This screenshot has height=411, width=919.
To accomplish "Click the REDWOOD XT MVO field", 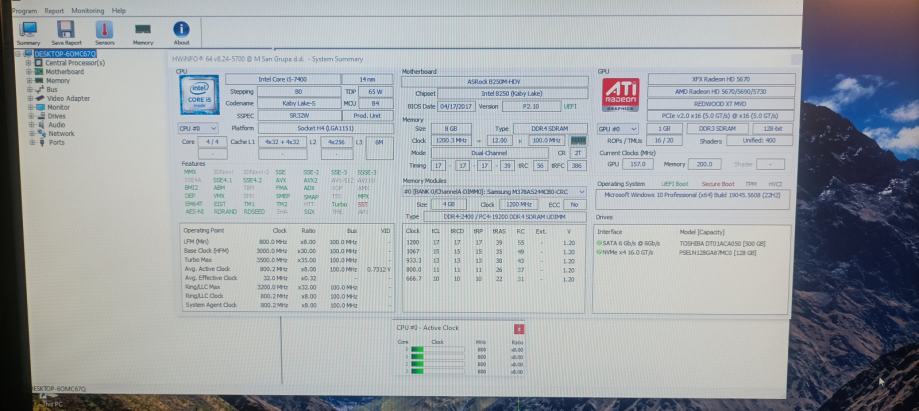I will coord(721,104).
